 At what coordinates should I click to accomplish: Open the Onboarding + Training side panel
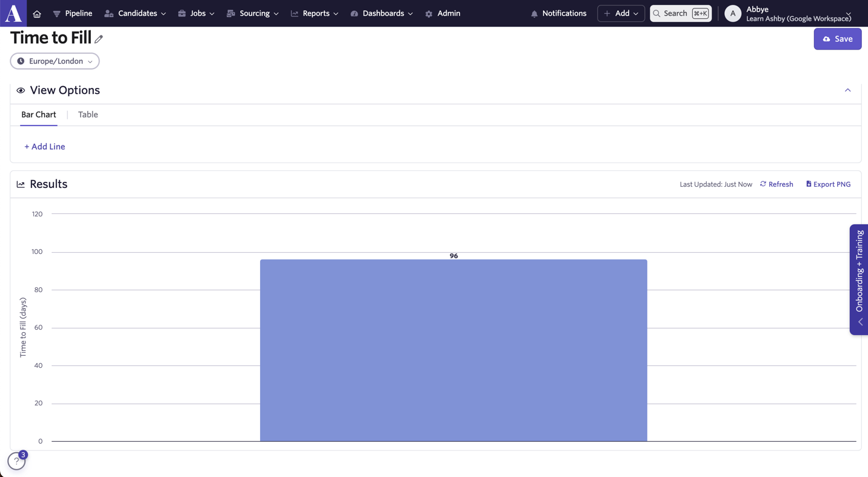point(859,279)
